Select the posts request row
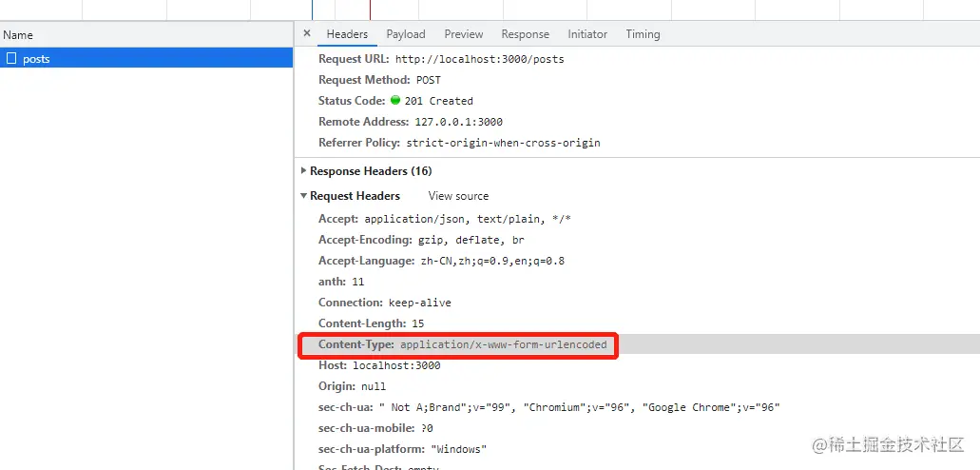Screen dimensions: 980x470 coord(146,59)
